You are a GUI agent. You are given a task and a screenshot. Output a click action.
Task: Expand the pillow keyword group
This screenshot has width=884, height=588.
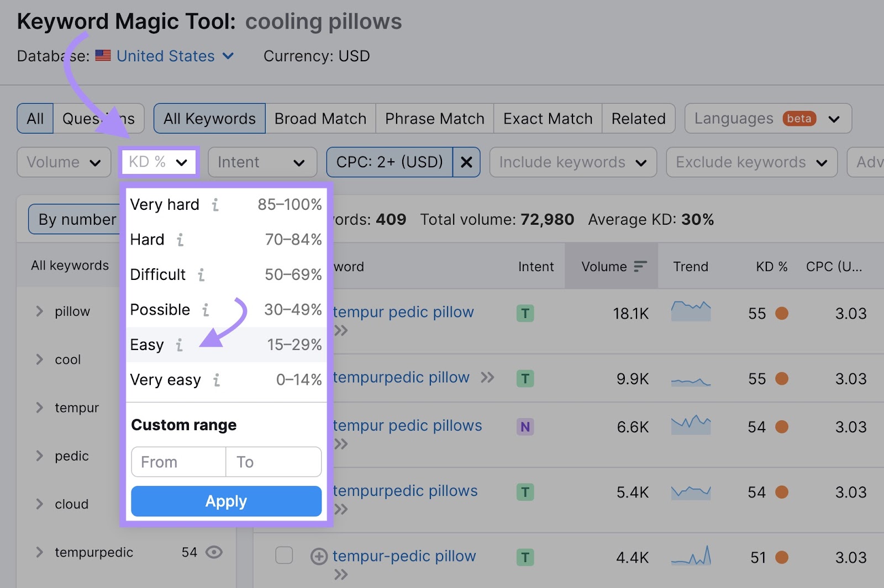coord(39,311)
